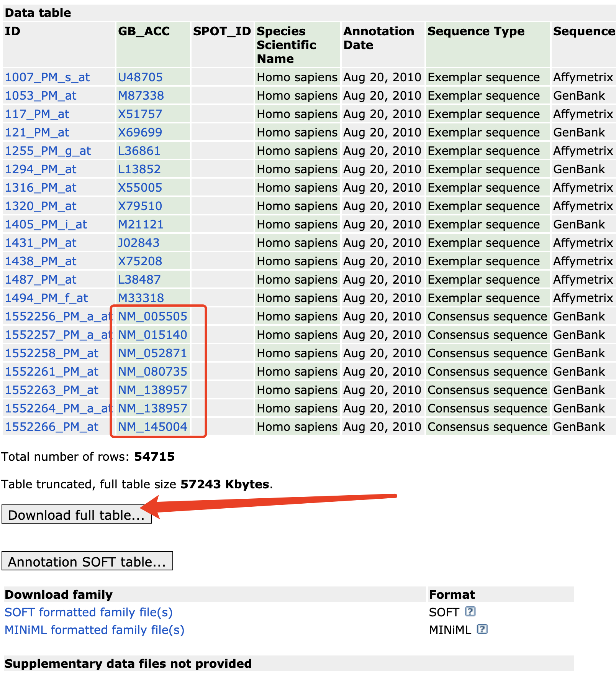The height and width of the screenshot is (680, 616).
Task: Open probe ID 1494_PM_f_at
Action: click(46, 298)
